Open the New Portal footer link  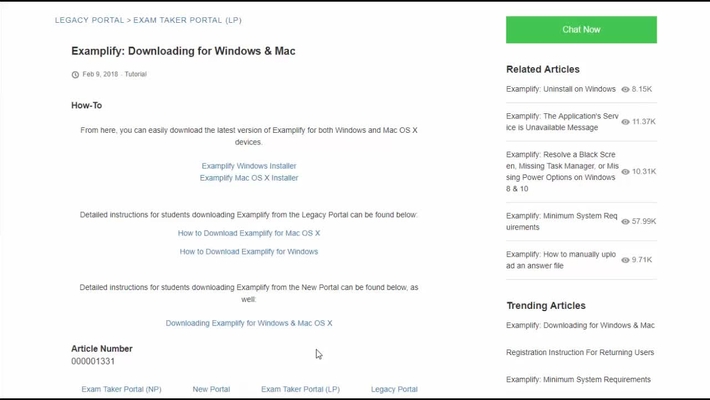click(x=211, y=389)
